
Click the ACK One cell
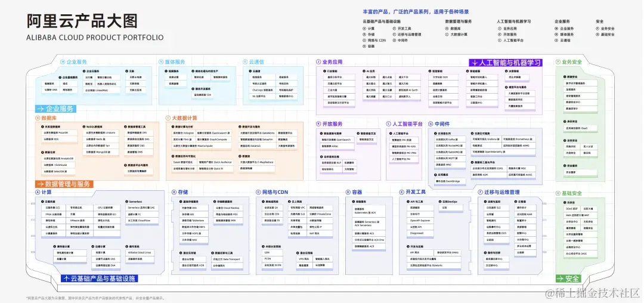point(369,239)
